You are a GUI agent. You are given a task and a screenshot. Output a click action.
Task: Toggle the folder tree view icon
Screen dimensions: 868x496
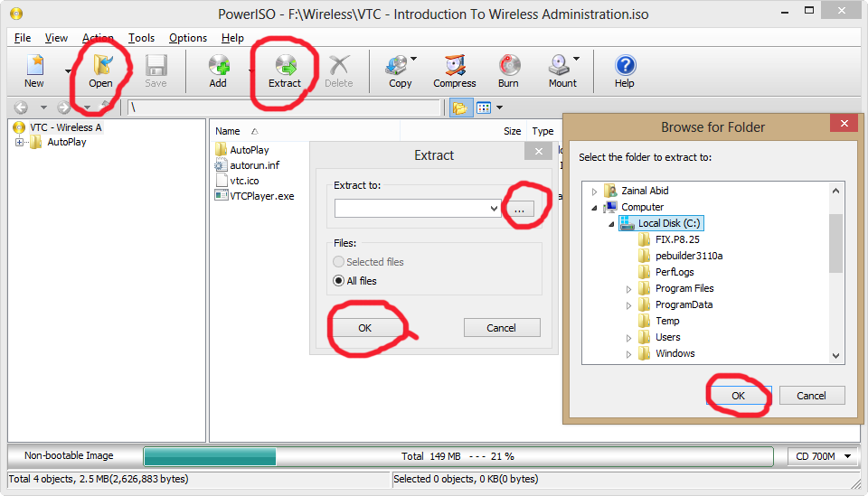460,108
